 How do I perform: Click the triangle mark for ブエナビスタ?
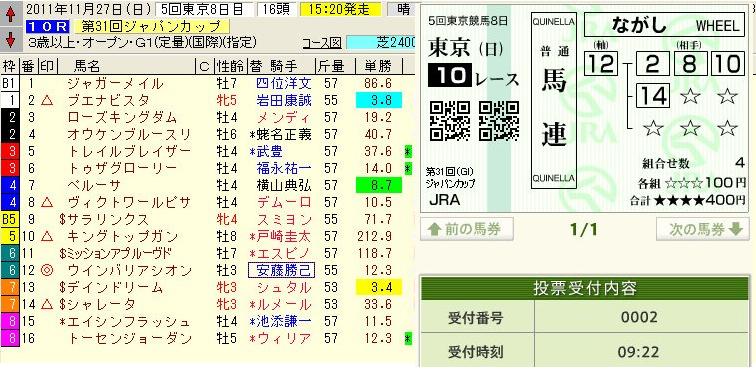(x=47, y=101)
